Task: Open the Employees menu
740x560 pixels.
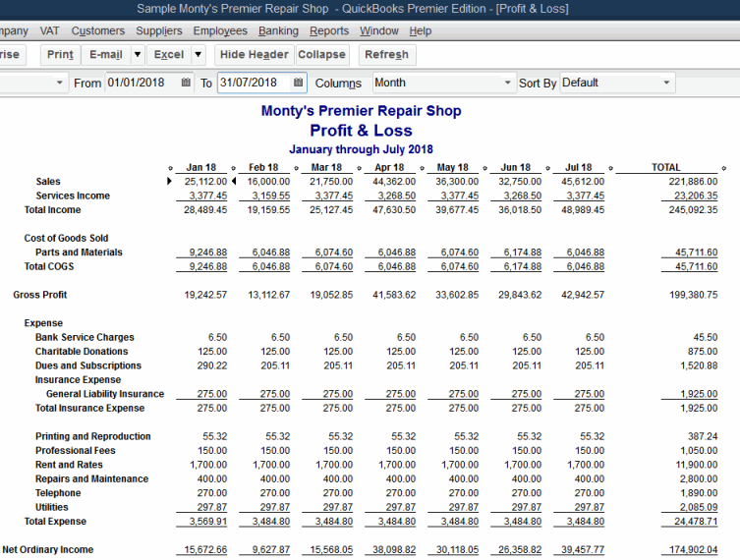Action: tap(220, 31)
